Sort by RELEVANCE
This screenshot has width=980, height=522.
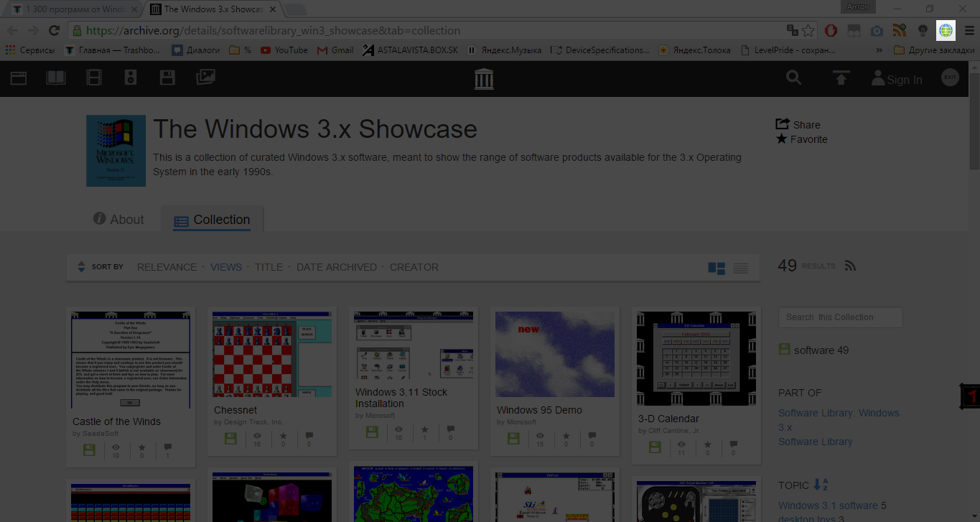coord(167,266)
